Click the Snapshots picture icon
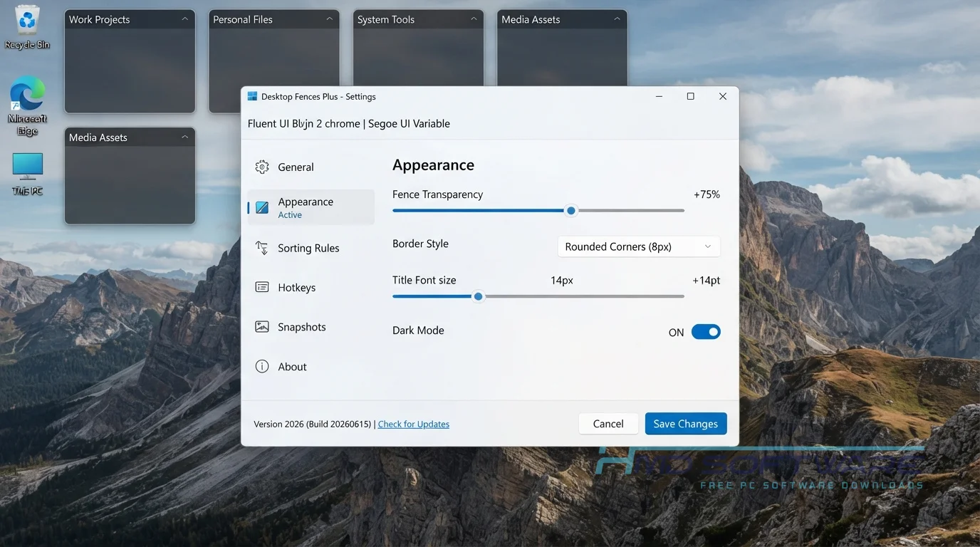 [x=262, y=327]
